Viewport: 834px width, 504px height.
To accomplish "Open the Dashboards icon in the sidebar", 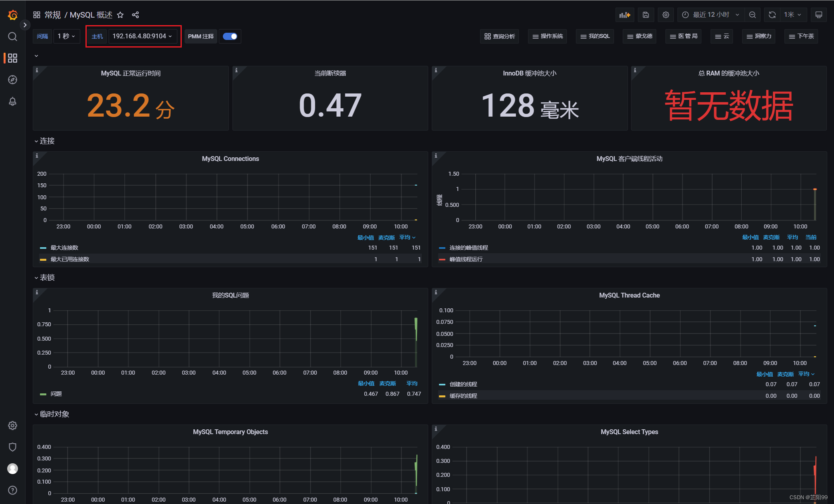I will click(13, 58).
